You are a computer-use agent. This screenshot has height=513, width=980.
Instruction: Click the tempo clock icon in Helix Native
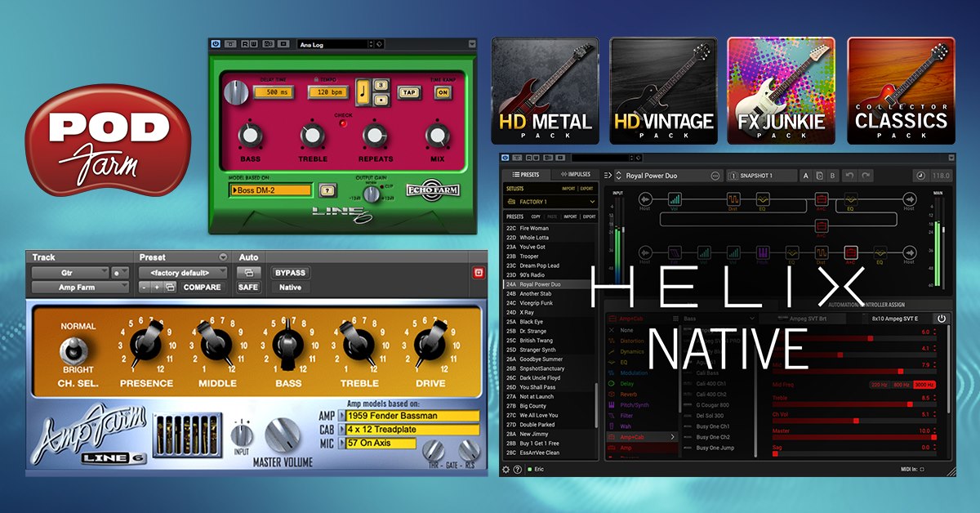(920, 176)
